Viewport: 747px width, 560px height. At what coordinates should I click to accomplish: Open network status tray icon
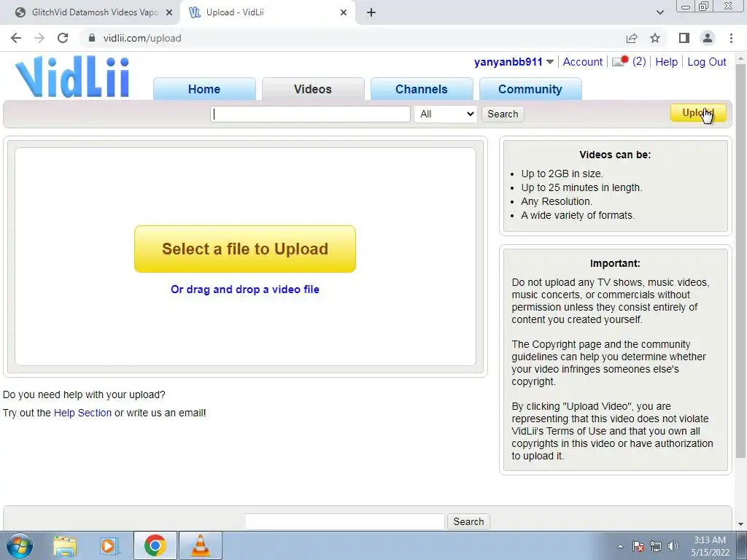pyautogui.click(x=656, y=546)
